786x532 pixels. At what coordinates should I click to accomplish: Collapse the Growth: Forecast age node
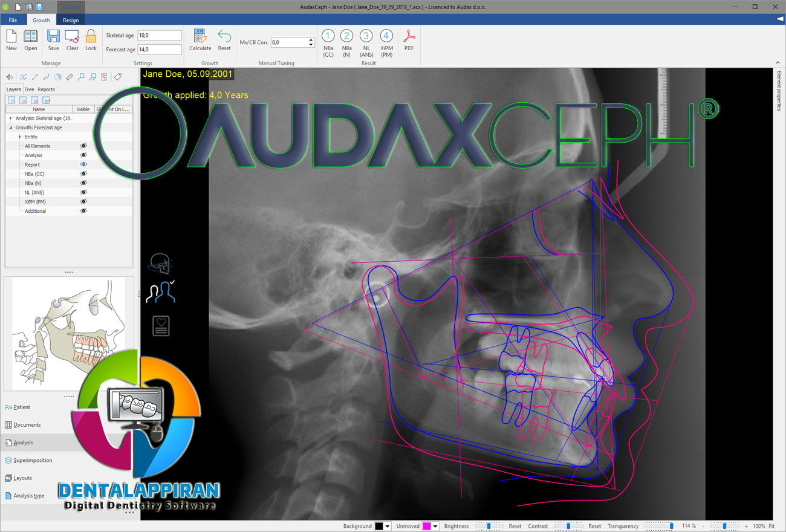pyautogui.click(x=11, y=128)
